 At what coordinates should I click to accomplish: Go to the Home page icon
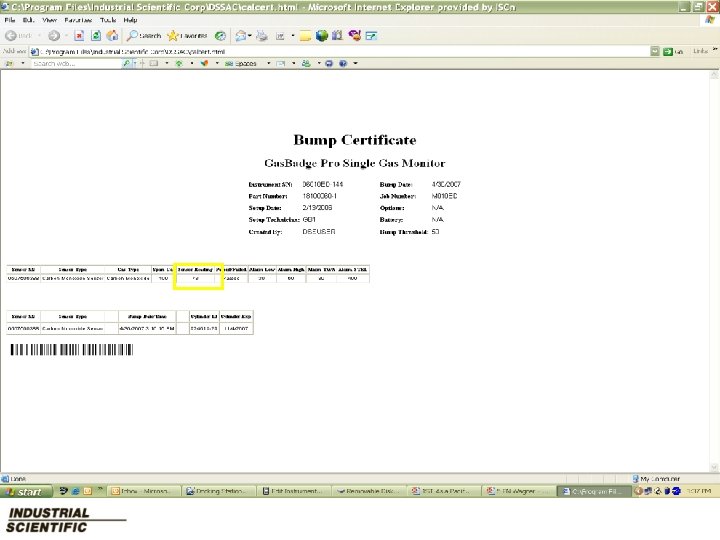tap(112, 35)
